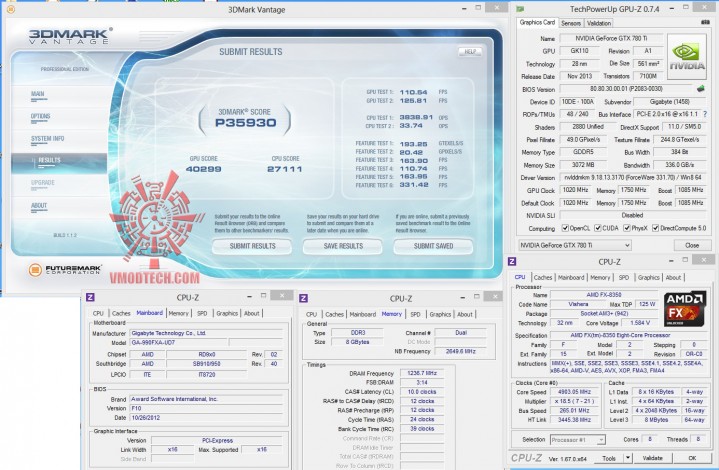Image resolution: width=719 pixels, height=470 pixels.
Task: Click the BIOS Version field in GPU-Z
Action: 626,89
